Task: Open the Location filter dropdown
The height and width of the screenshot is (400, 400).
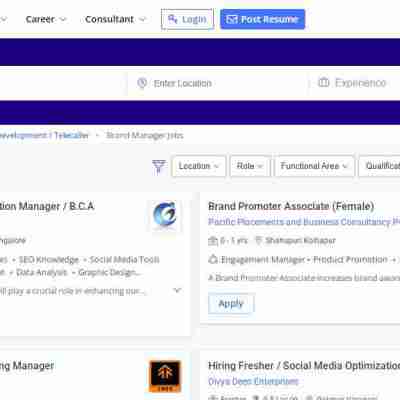Action: (199, 166)
